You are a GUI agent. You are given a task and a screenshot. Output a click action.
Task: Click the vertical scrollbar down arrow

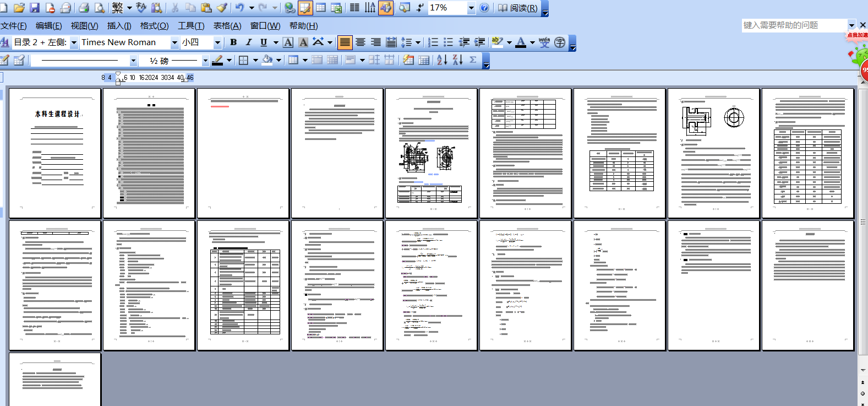[x=863, y=370]
